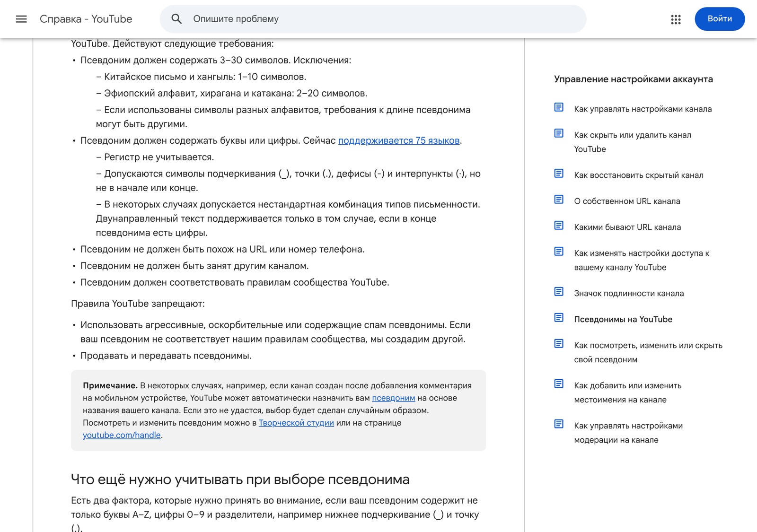
Task: Click the article icon beside 'Как посмотреть, изменить или скрыть'
Action: 559,344
